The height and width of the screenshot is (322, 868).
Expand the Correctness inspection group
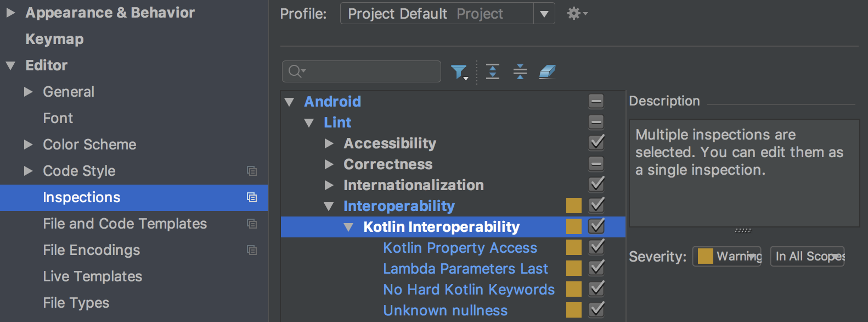point(329,164)
